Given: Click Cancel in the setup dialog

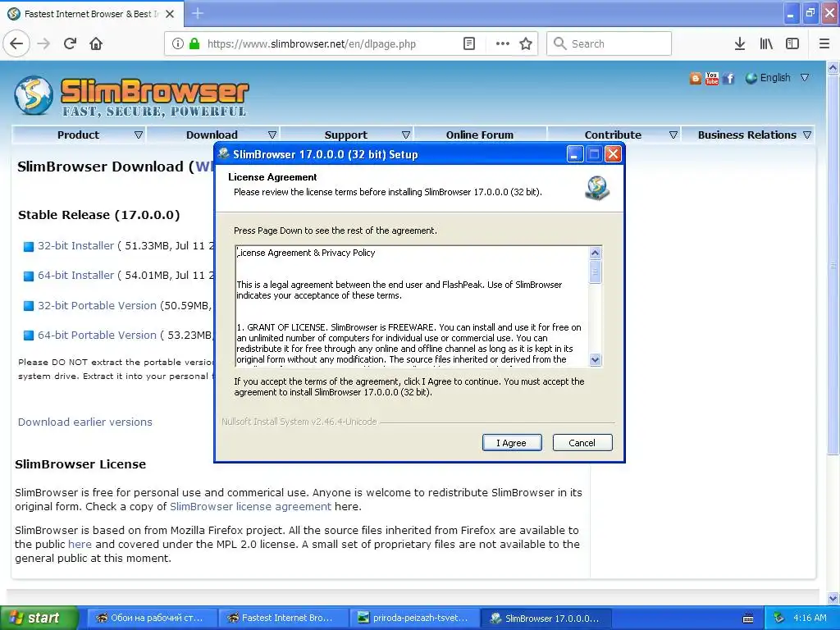Looking at the screenshot, I should click(582, 443).
